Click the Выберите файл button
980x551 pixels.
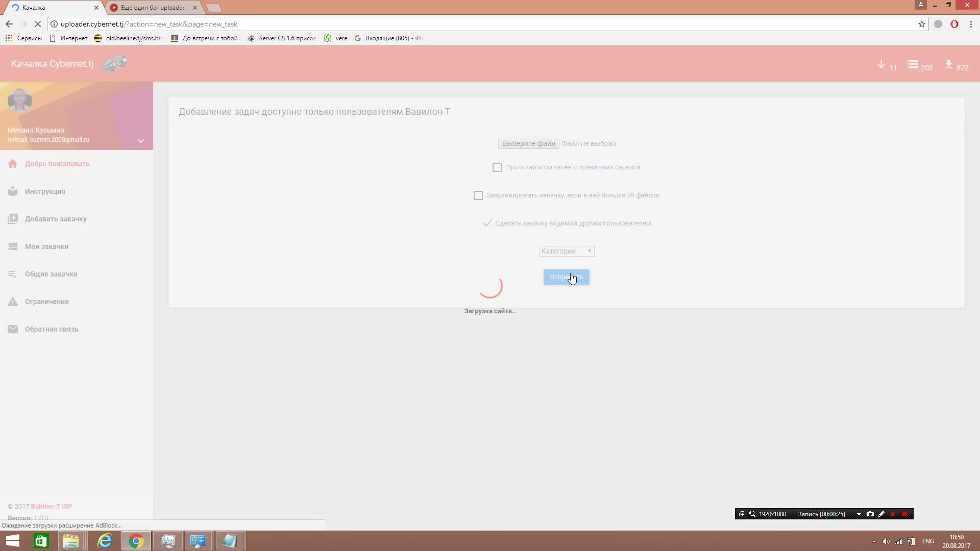point(528,143)
